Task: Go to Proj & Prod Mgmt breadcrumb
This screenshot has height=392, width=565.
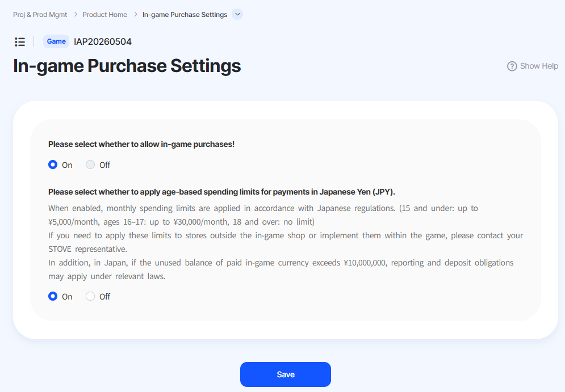Action: [40, 15]
